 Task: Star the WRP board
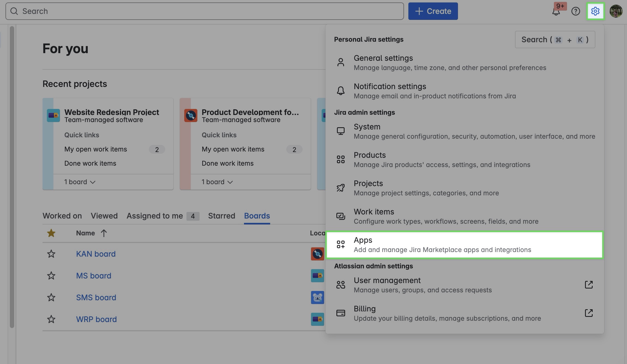(51, 319)
